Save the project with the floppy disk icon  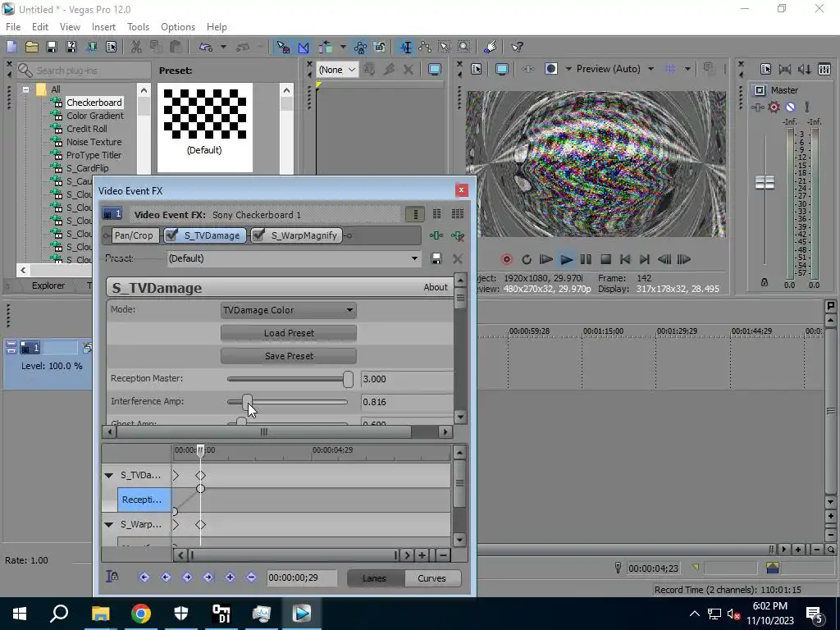[x=52, y=47]
